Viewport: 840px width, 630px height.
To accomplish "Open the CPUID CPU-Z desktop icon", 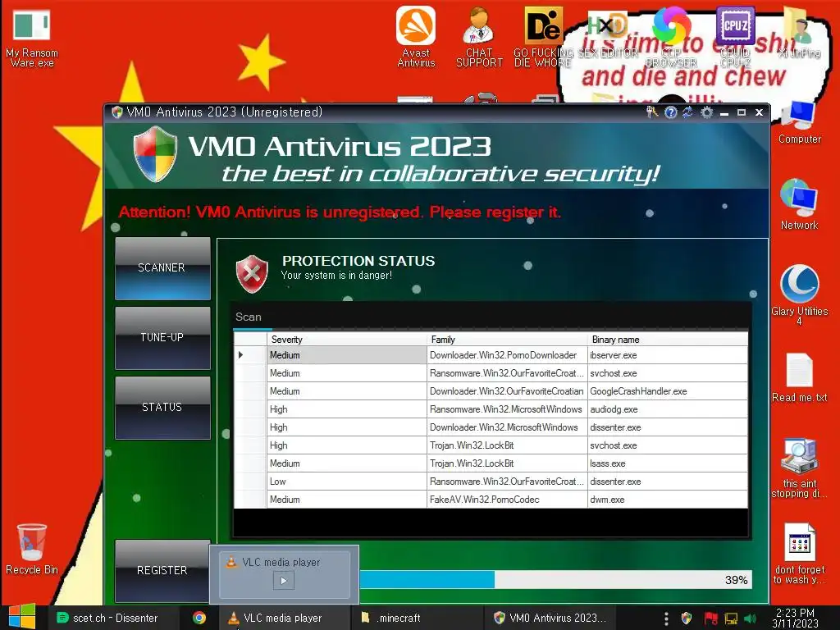I will click(735, 37).
